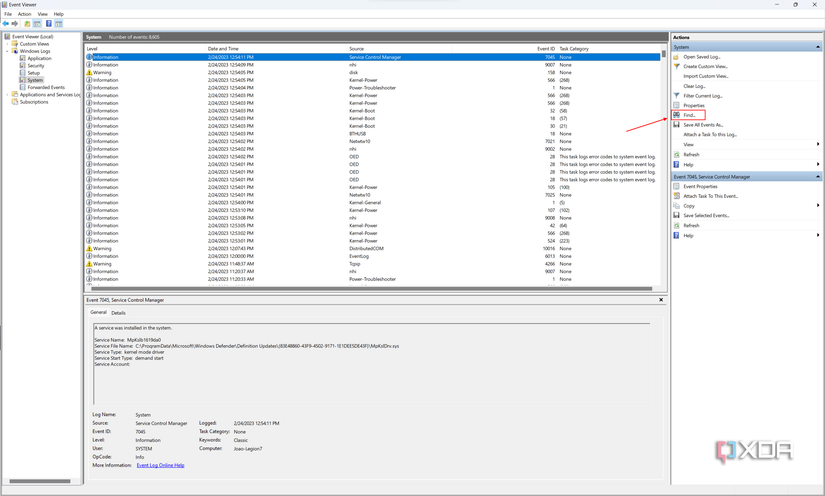This screenshot has width=825, height=496.
Task: Click the Filter Current Log funnel icon
Action: point(677,96)
